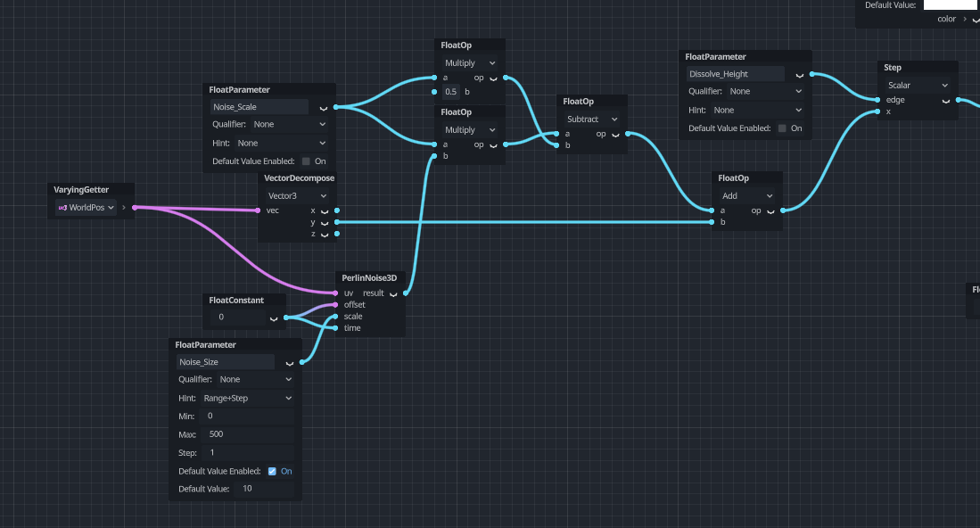Enable Default Value for Noise_Scale parameter
980x528 pixels.
point(306,161)
